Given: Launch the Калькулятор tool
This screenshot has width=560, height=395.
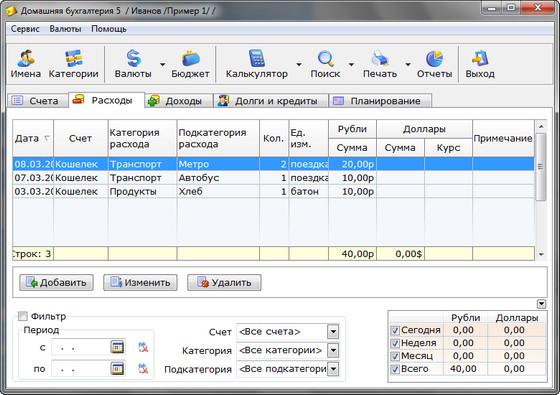Looking at the screenshot, I should coord(257,64).
